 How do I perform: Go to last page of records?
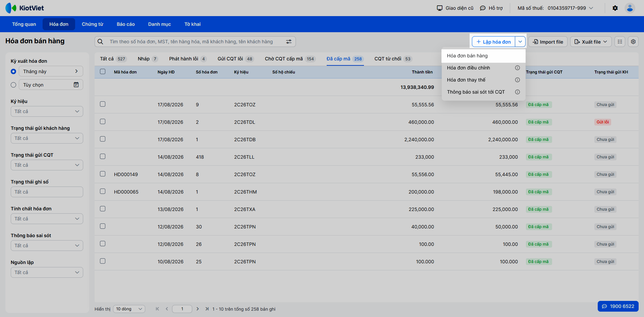(x=207, y=309)
